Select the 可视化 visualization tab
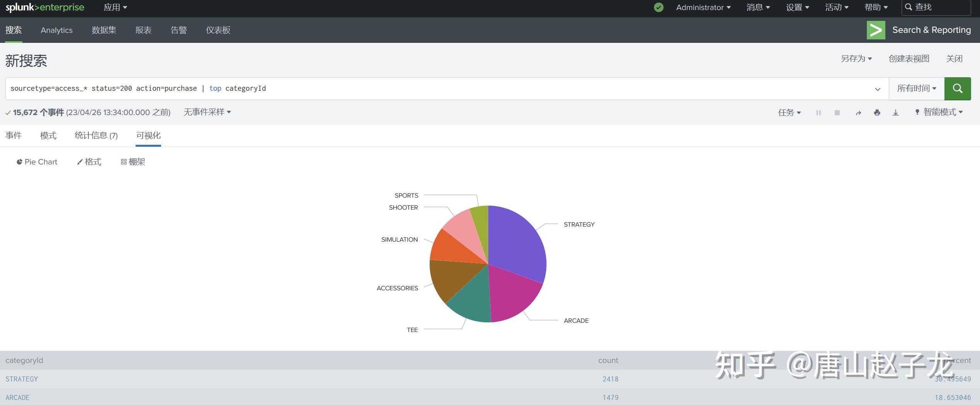The width and height of the screenshot is (980, 405). coord(148,136)
